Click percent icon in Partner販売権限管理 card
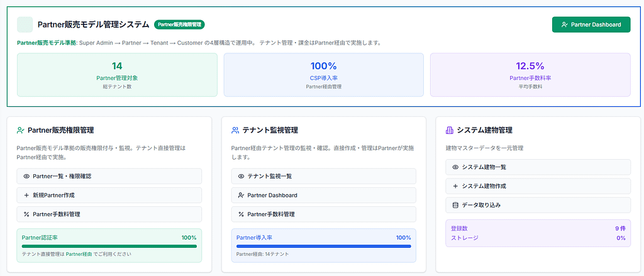The image size is (644, 276). tap(26, 214)
